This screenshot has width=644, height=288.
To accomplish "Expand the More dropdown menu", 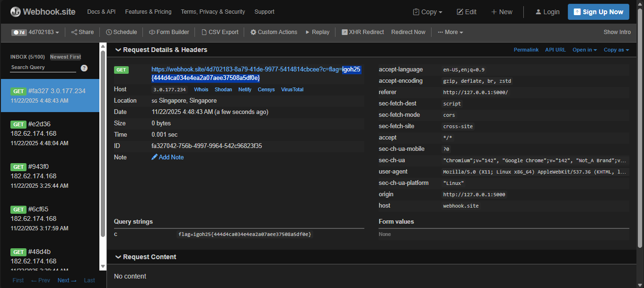I will pos(450,32).
